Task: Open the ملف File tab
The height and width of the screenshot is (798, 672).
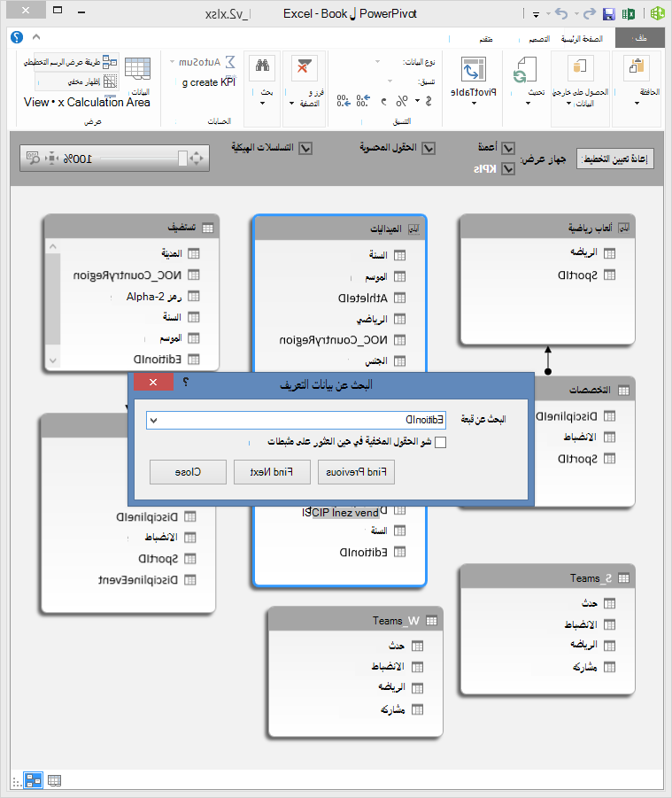Action: click(640, 38)
